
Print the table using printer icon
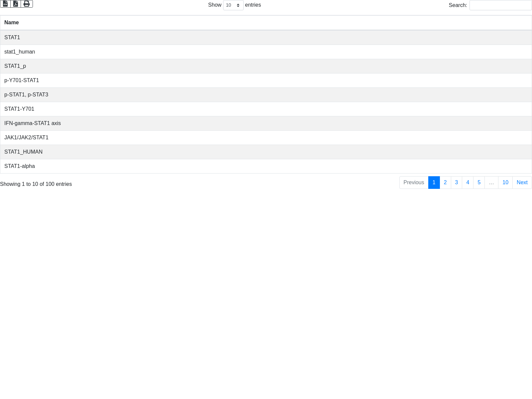click(27, 4)
